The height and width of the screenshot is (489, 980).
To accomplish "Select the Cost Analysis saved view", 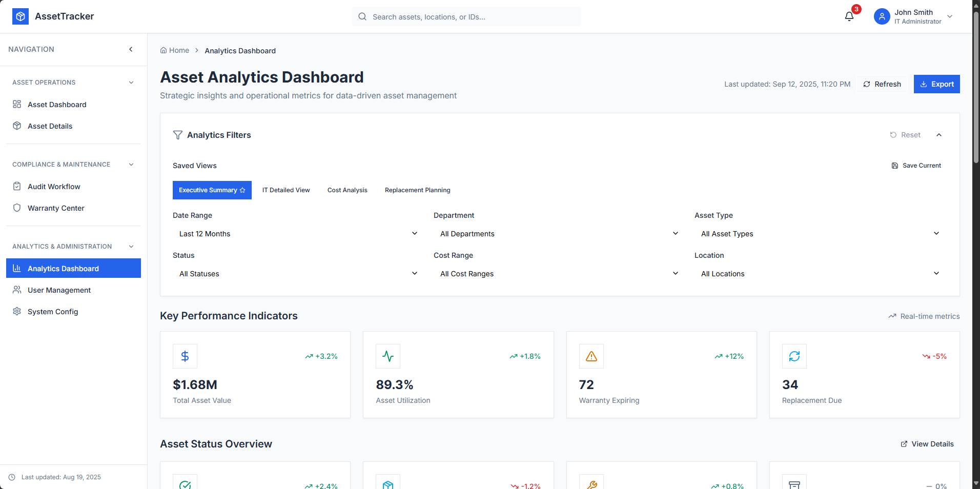I will 348,190.
